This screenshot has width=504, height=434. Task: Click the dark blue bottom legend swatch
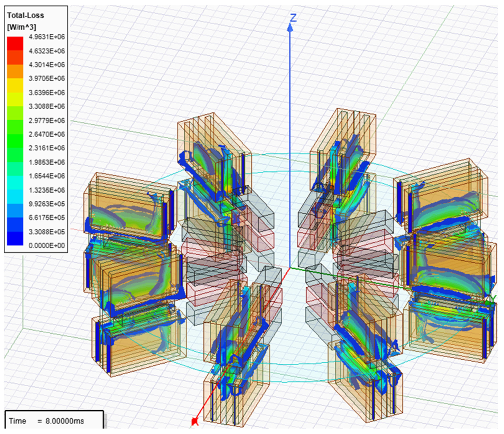point(15,238)
